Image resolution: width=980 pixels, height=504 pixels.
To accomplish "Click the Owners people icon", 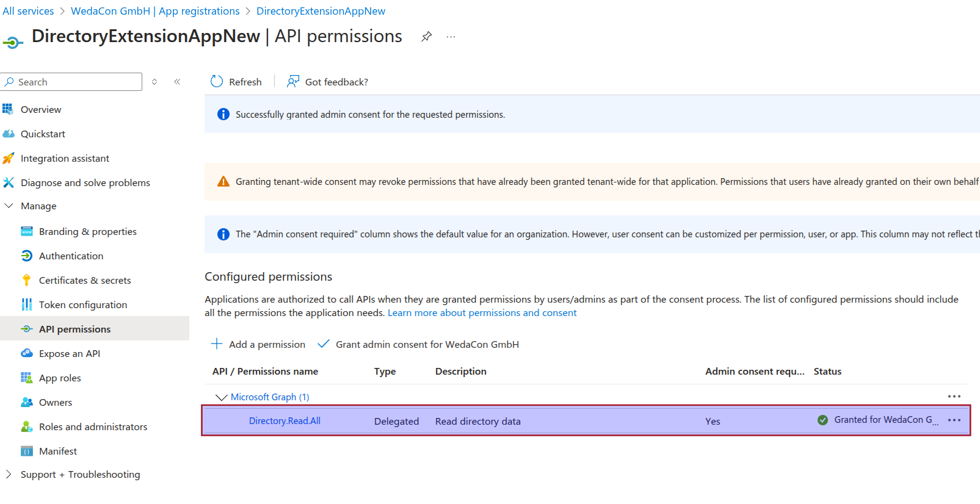I will coord(27,402).
